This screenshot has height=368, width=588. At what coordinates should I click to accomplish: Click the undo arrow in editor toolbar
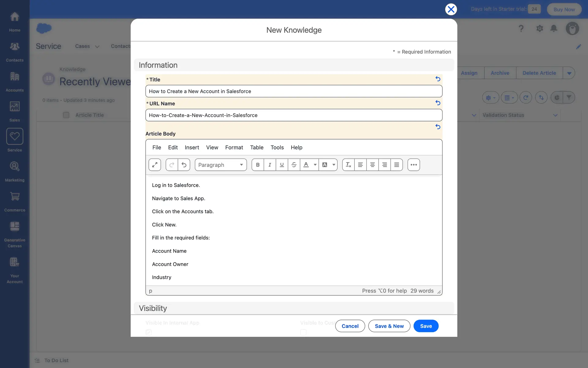tap(184, 165)
